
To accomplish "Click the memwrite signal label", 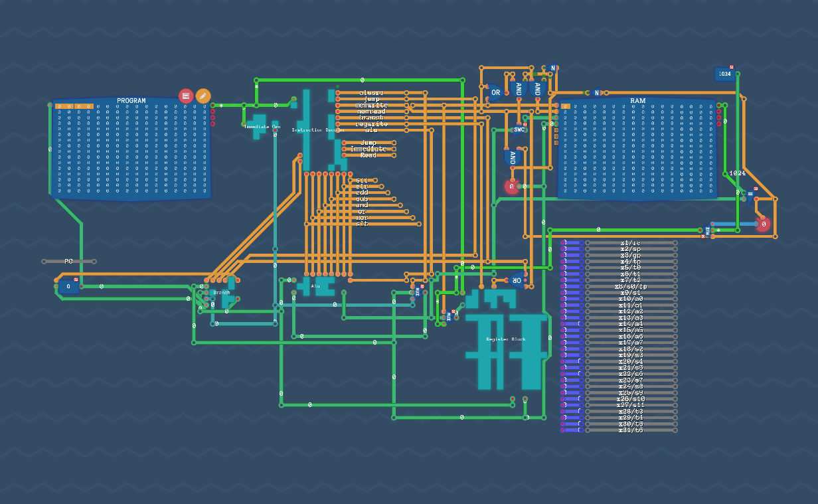I will point(370,105).
